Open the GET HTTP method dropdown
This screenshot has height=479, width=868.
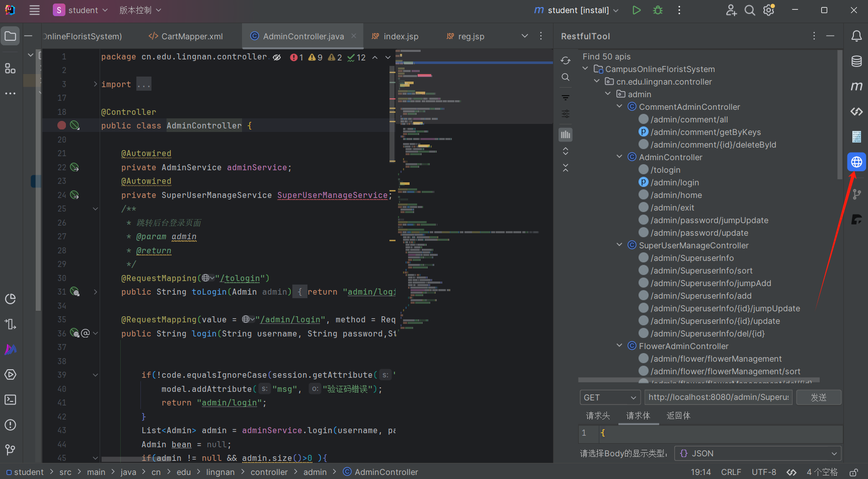(610, 397)
